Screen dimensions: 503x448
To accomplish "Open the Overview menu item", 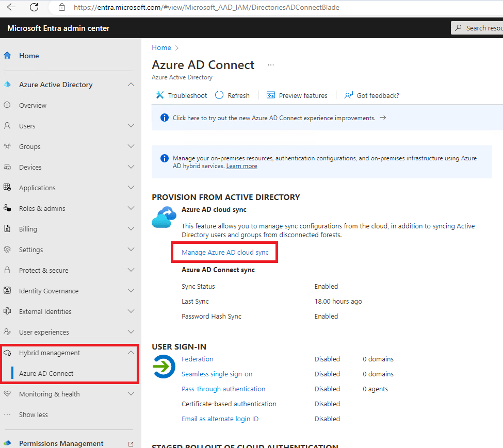I will click(x=33, y=105).
